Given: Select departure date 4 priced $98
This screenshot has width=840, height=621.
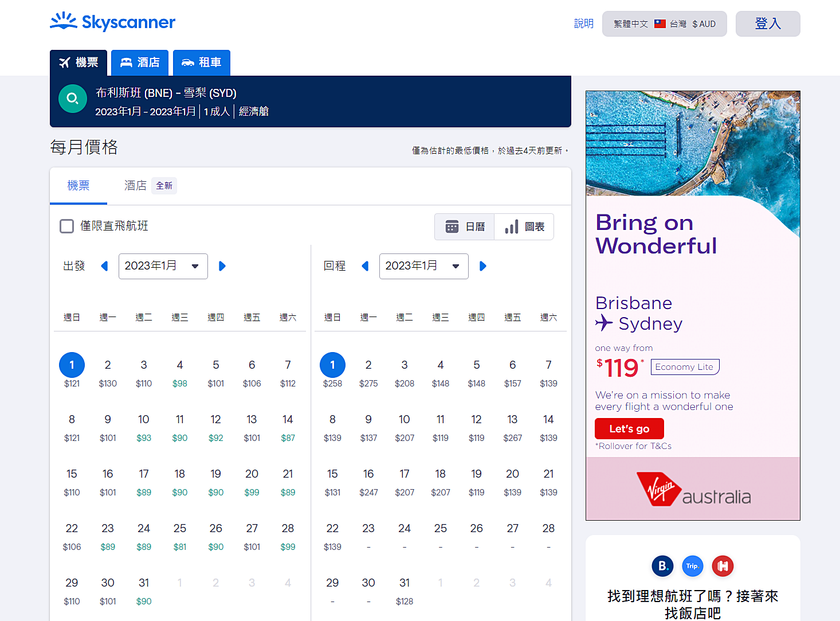Looking at the screenshot, I should pyautogui.click(x=180, y=373).
